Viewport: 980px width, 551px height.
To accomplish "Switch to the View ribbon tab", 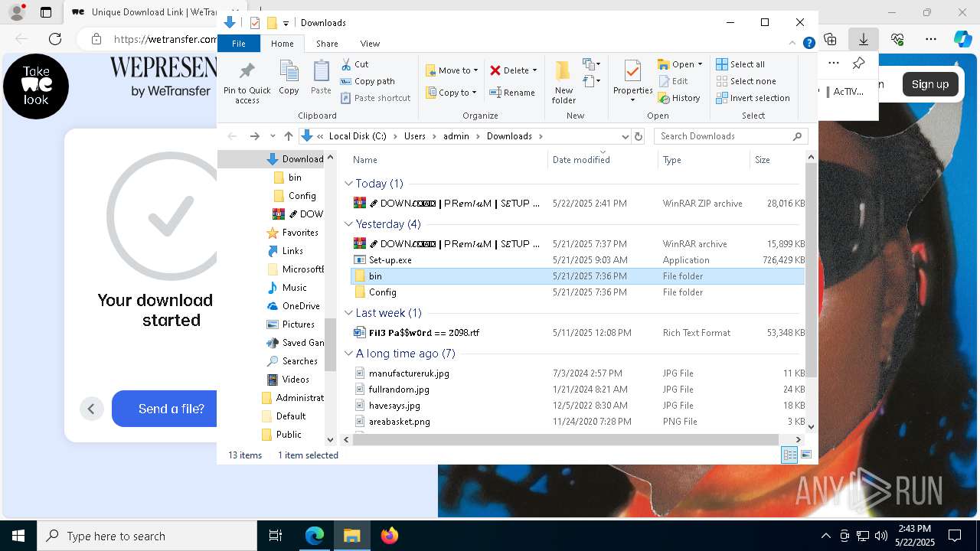I will tap(370, 44).
